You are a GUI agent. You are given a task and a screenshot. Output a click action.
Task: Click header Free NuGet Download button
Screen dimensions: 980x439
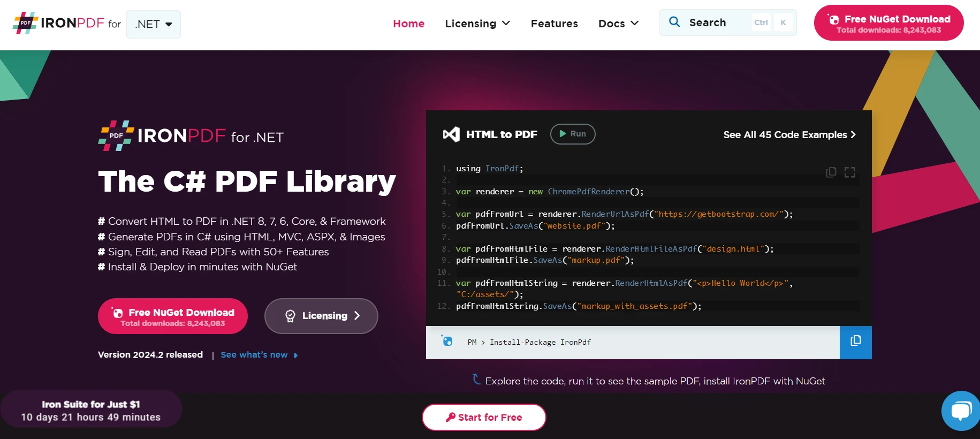(x=888, y=23)
